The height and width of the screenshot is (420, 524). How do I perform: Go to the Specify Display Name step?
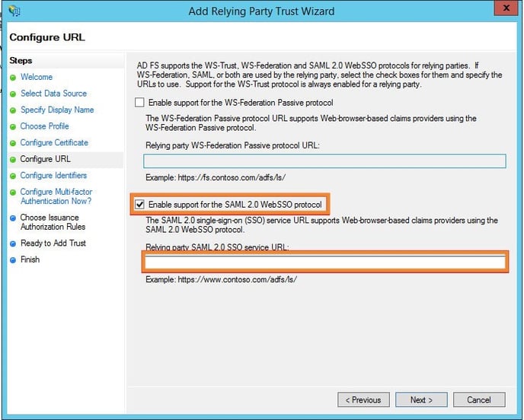click(57, 110)
